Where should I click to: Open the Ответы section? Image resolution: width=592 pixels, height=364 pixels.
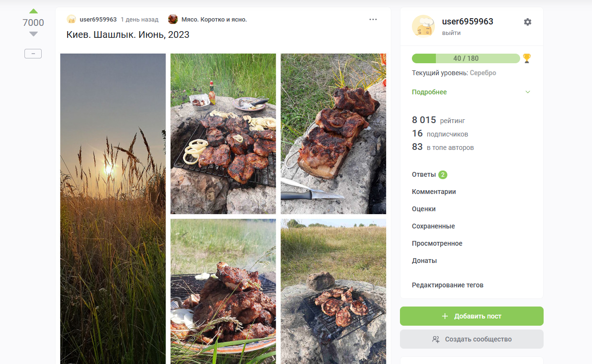coord(424,174)
